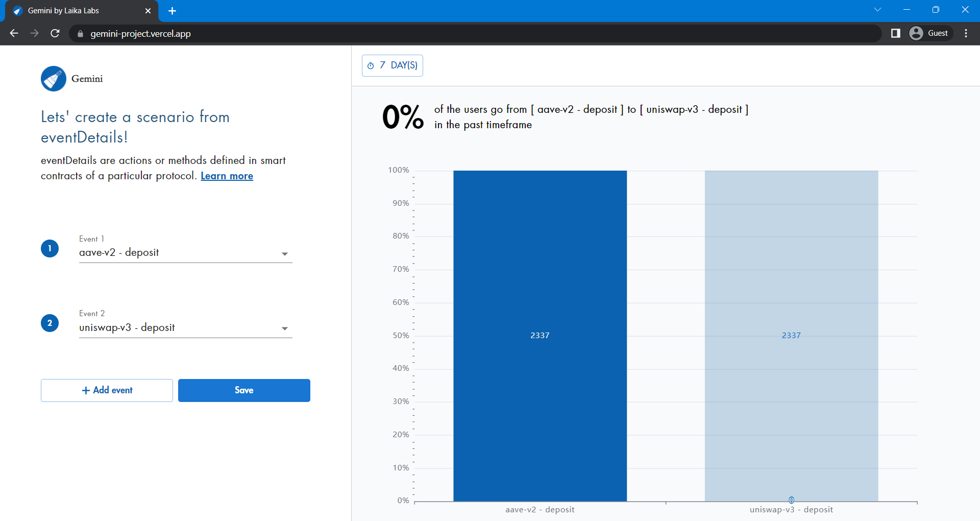Image resolution: width=980 pixels, height=521 pixels.
Task: Reload the page with the refresh icon
Action: point(55,33)
